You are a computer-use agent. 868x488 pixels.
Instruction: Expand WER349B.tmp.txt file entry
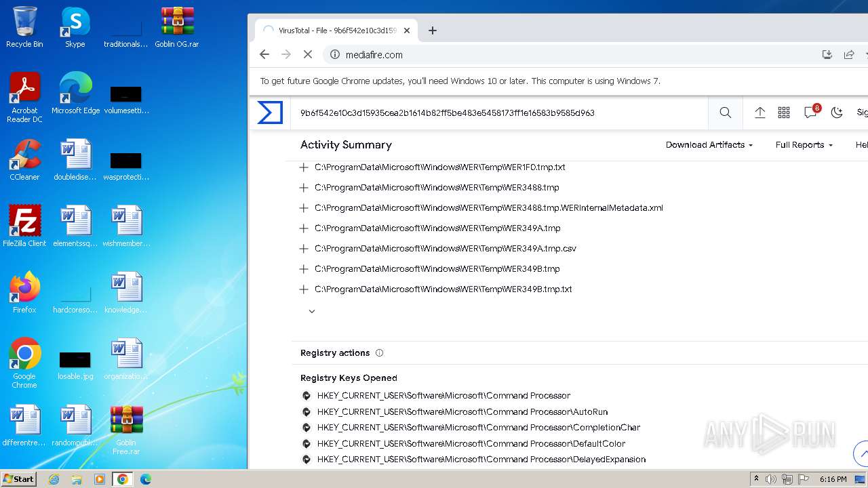point(304,289)
